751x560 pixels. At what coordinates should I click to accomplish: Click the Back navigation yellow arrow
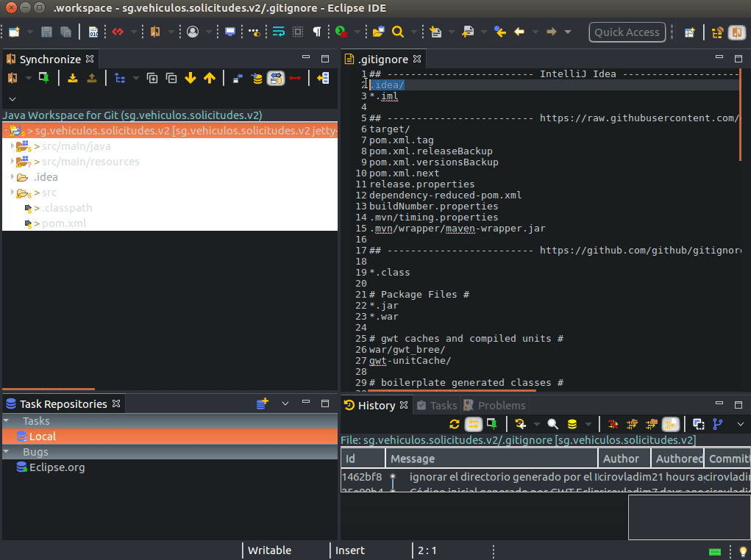(x=519, y=32)
